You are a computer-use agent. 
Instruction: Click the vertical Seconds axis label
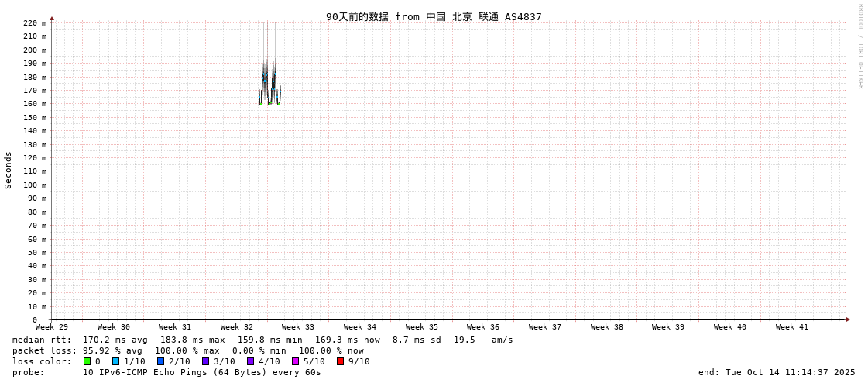point(9,170)
